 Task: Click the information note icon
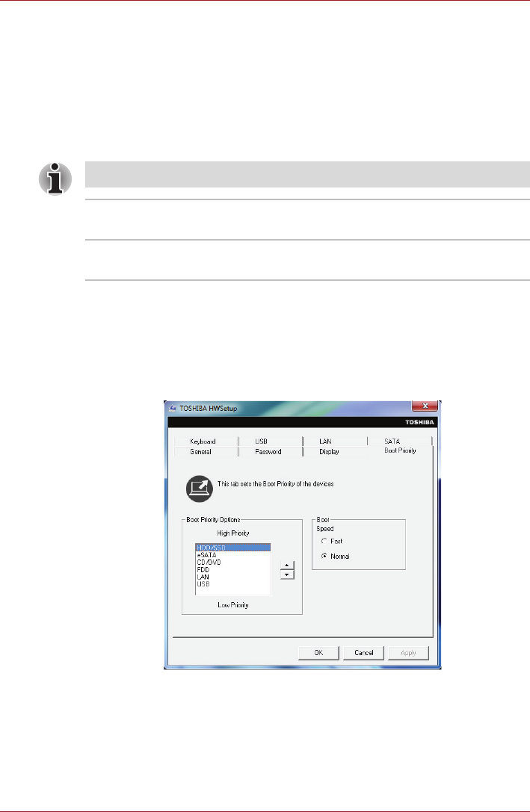point(55,179)
